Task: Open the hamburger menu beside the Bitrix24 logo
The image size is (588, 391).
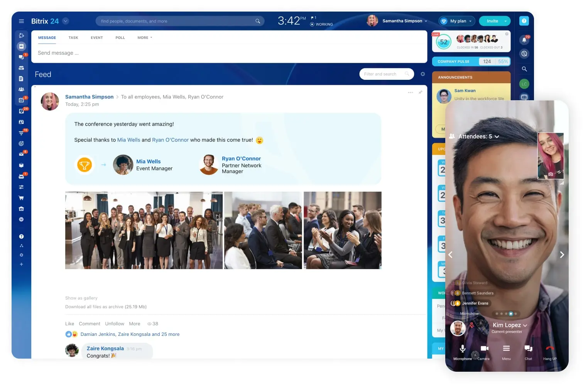Action: click(x=21, y=21)
